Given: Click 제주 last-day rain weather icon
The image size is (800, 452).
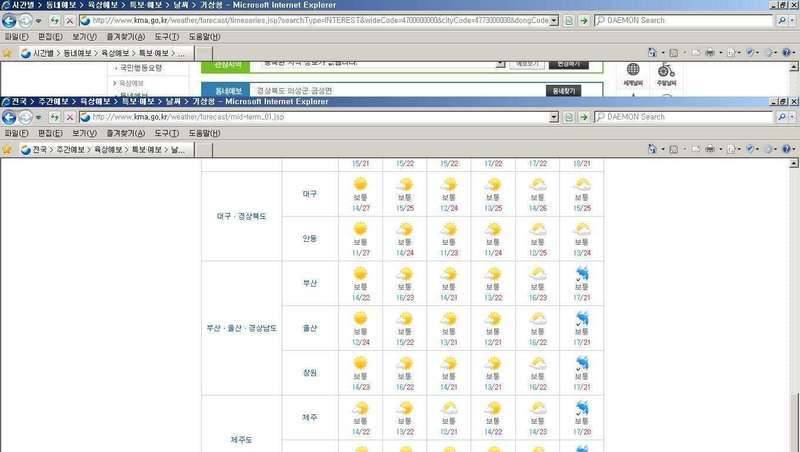Looking at the screenshot, I should [x=582, y=408].
